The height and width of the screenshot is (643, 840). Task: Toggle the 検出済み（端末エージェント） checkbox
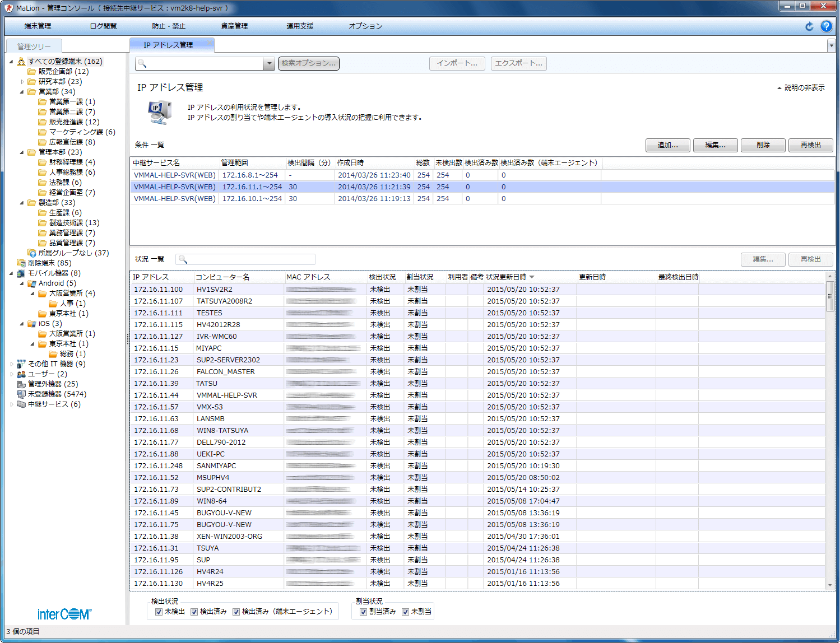(x=236, y=612)
